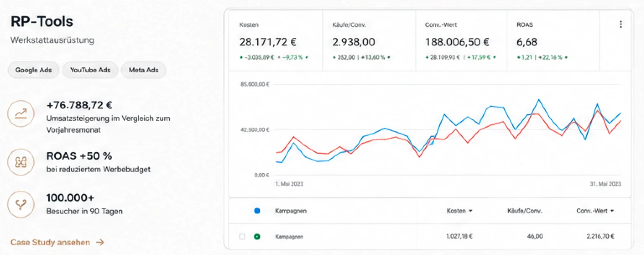Open the Kosten column sort dropdown
The width and height of the screenshot is (644, 255).
pos(471,211)
